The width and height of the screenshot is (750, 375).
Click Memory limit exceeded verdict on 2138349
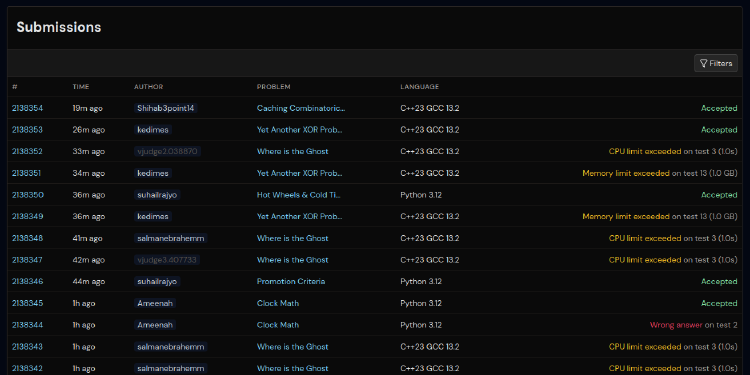[x=626, y=216]
